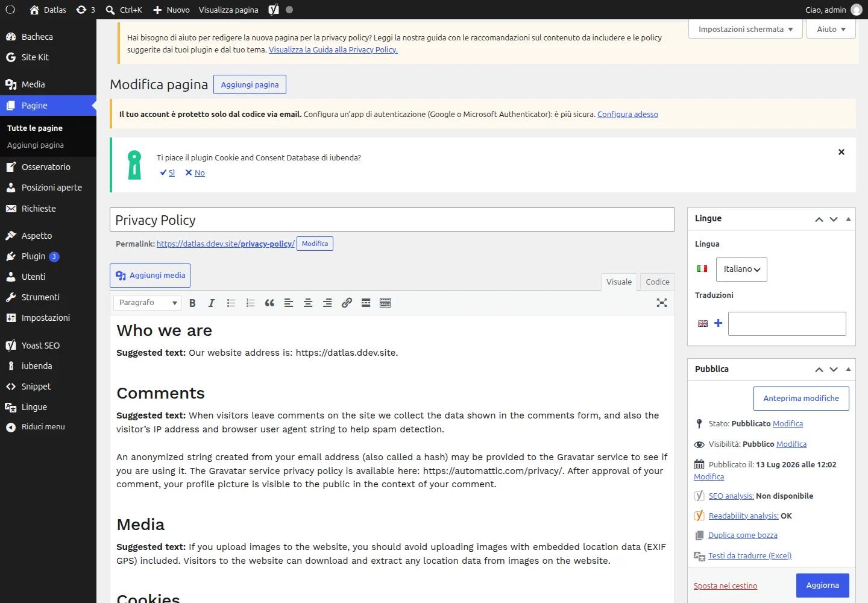
Task: Expand Impostazioni schermata options
Action: point(746,29)
